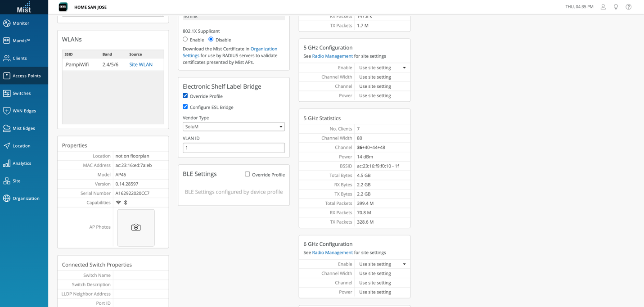This screenshot has height=307, width=644.
Task: Open the user account icon
Action: click(x=603, y=7)
